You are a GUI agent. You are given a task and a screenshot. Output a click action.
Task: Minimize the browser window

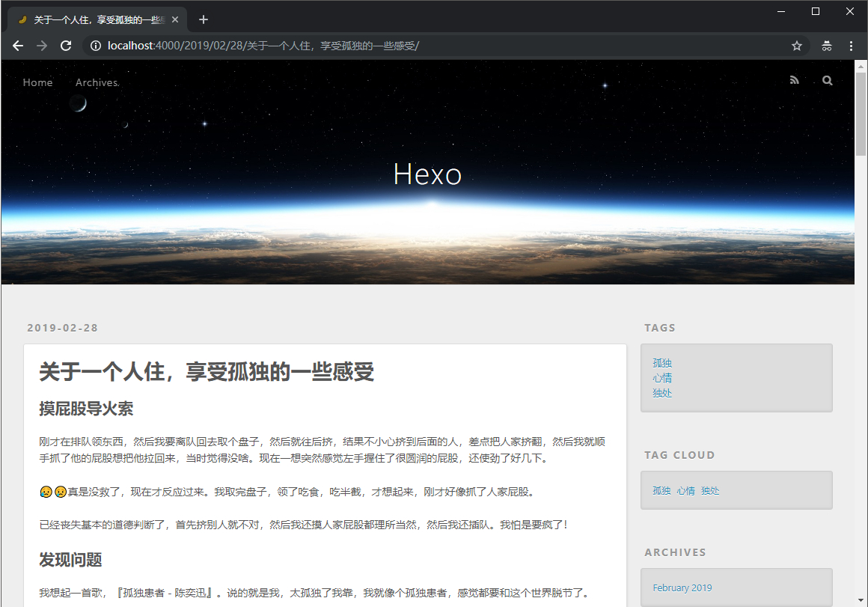[781, 11]
